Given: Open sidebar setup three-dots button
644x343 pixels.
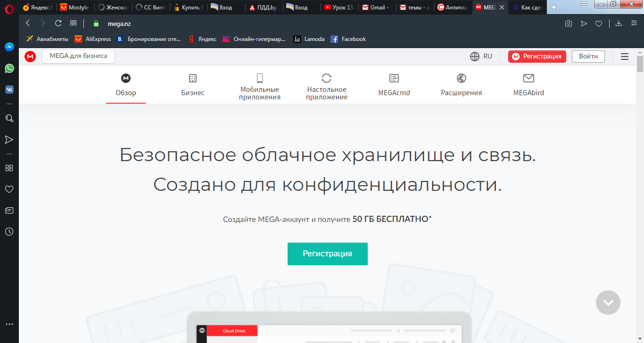Looking at the screenshot, I should click(9, 324).
